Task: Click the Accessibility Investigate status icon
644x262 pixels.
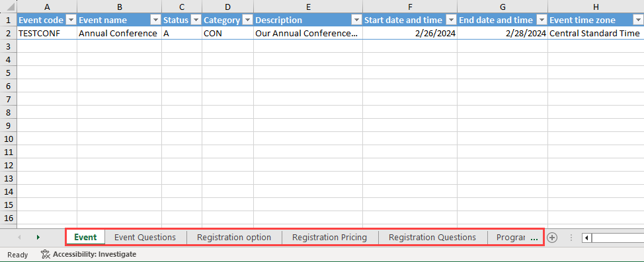Action: click(x=45, y=254)
